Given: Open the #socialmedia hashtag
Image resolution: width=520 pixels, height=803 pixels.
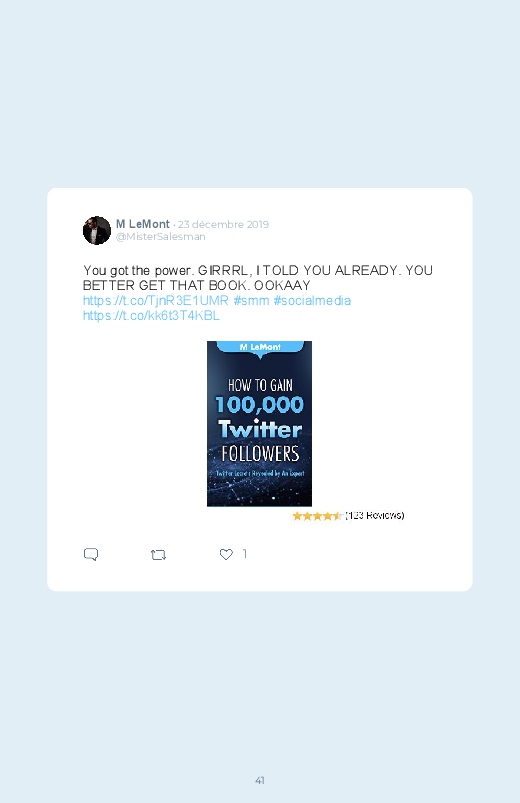Looking at the screenshot, I should click(312, 300).
